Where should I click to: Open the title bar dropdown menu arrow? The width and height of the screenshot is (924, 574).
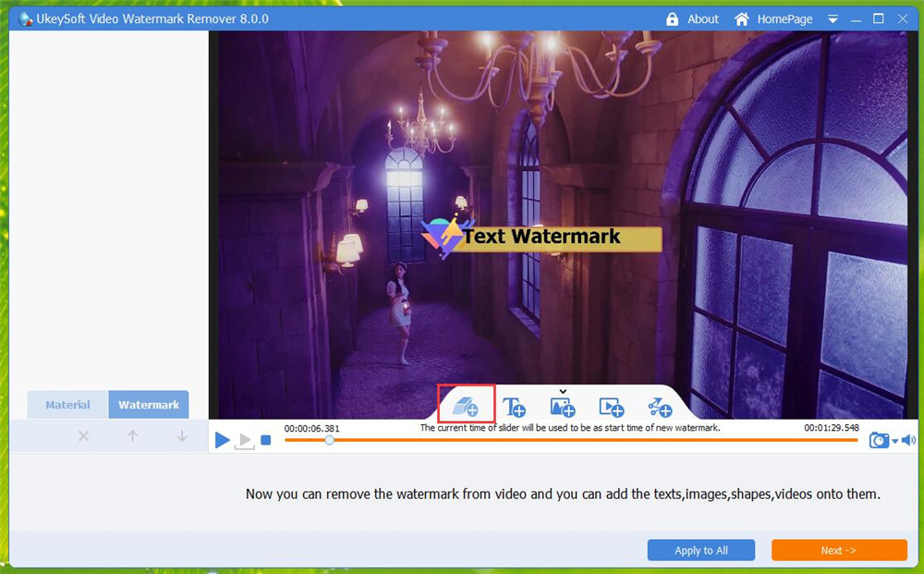(x=833, y=19)
